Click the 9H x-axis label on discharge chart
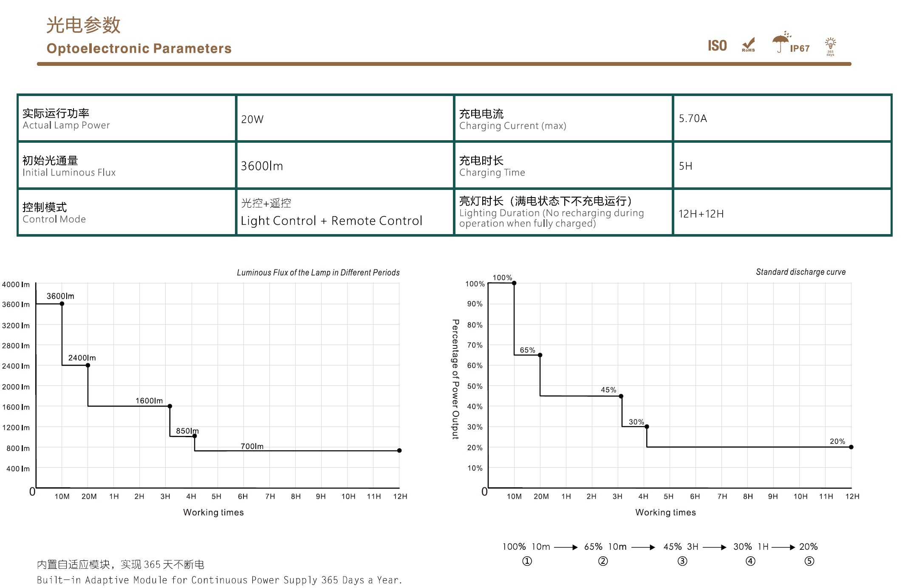Screen dimensions: 905x588 [x=773, y=496]
